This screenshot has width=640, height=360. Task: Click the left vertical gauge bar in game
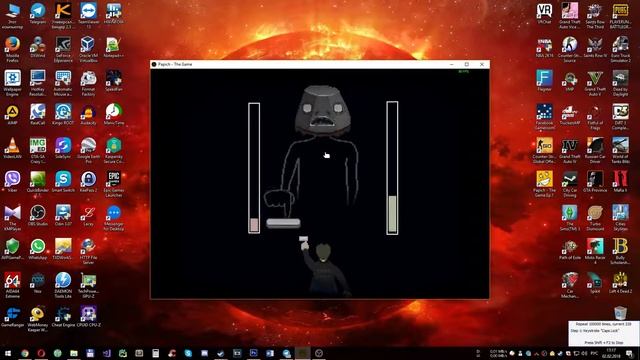254,168
